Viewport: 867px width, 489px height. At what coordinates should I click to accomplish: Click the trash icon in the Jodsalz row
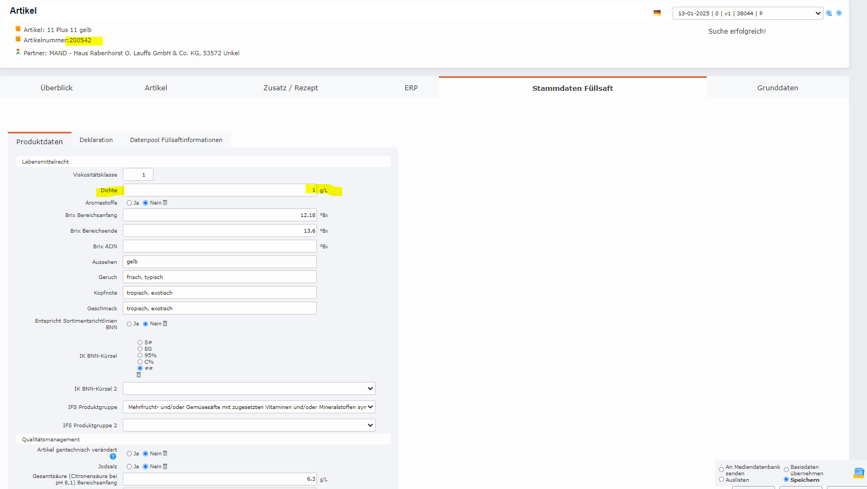click(x=165, y=467)
